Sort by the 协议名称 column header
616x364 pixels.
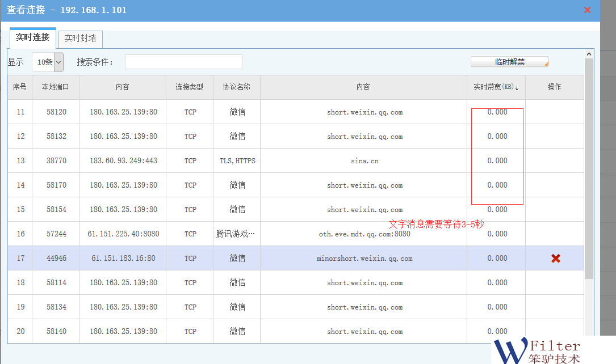pyautogui.click(x=237, y=87)
